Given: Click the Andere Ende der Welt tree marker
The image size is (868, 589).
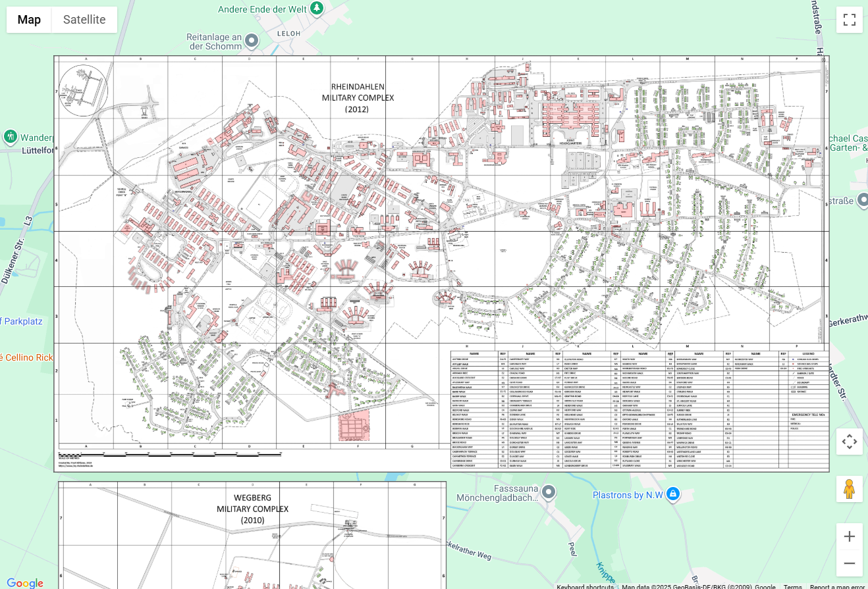Looking at the screenshot, I should [x=317, y=8].
